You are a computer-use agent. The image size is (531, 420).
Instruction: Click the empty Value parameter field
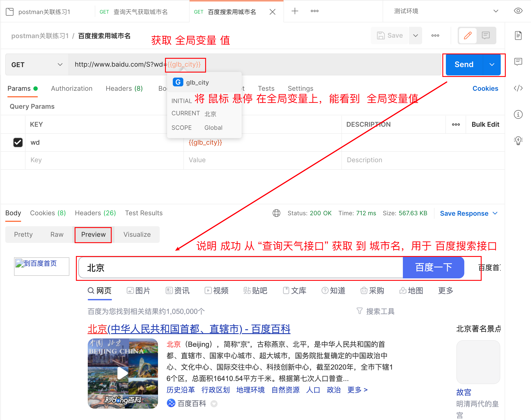point(262,160)
